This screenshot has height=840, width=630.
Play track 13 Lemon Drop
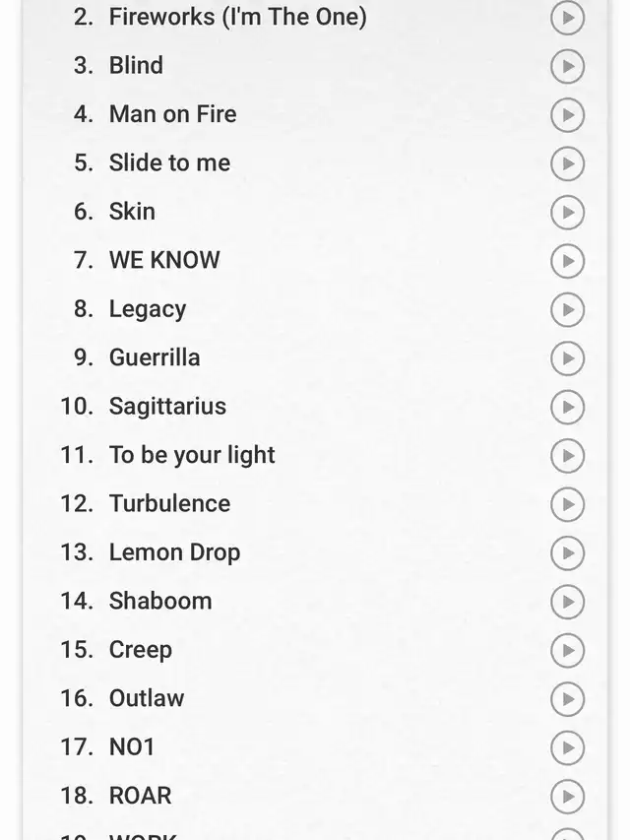567,552
